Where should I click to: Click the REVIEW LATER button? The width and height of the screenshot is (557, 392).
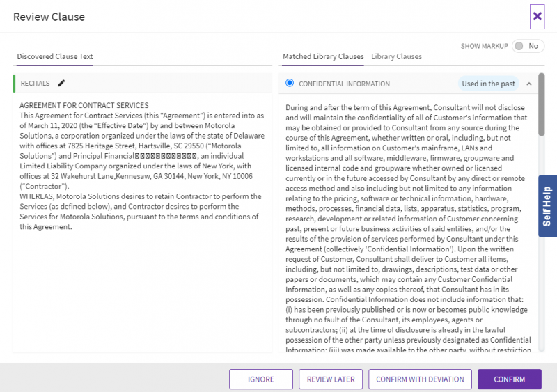331,379
